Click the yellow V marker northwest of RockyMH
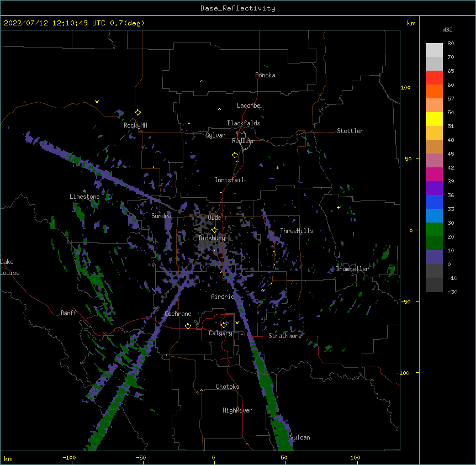 [97, 102]
